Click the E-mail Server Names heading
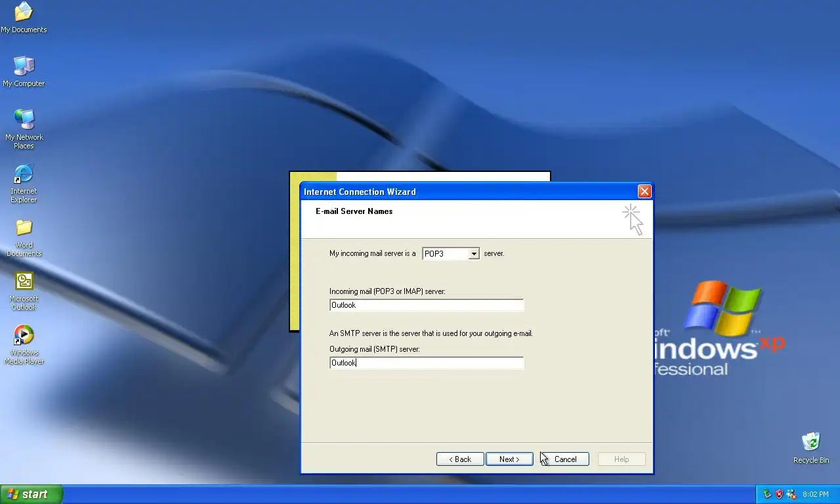The image size is (840, 504). pyautogui.click(x=354, y=211)
